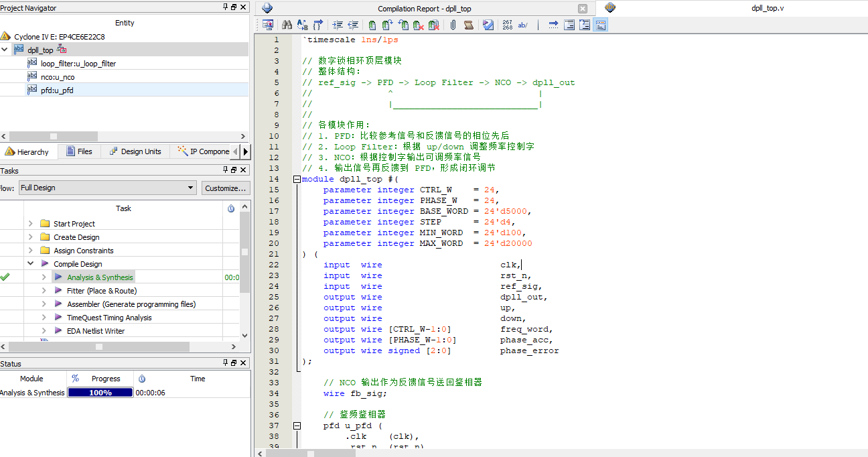Click the Replace (A to B) icon
The height and width of the screenshot is (457, 868).
(x=302, y=25)
